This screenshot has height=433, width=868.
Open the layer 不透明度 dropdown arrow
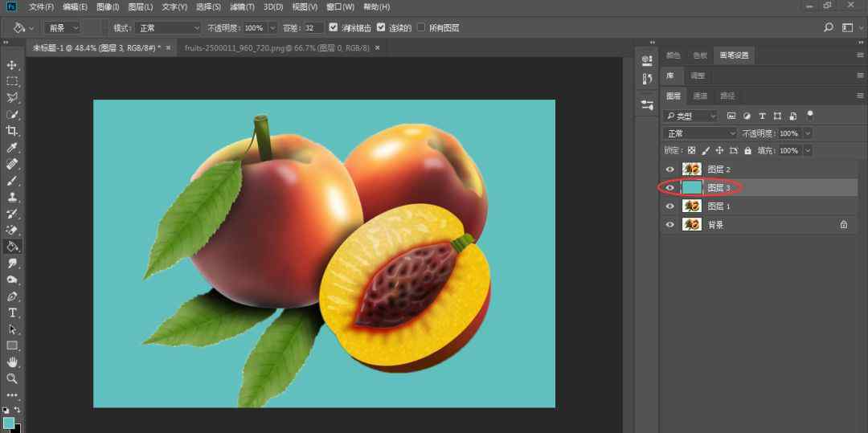click(808, 133)
